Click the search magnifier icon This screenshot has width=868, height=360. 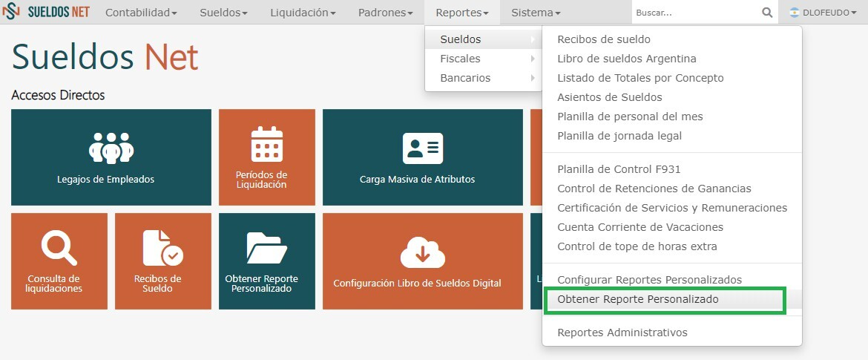pos(766,12)
